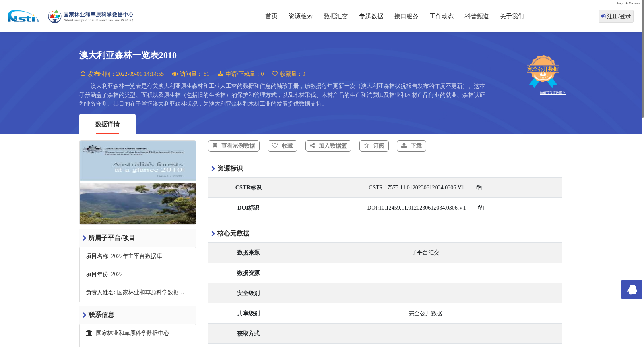
Task: Click the 下载 button
Action: 411,146
